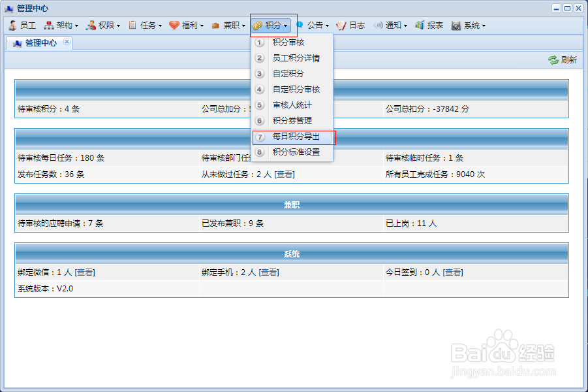This screenshot has width=588, height=392.
Task: Click the 管理中心 tab icon
Action: tap(17, 44)
